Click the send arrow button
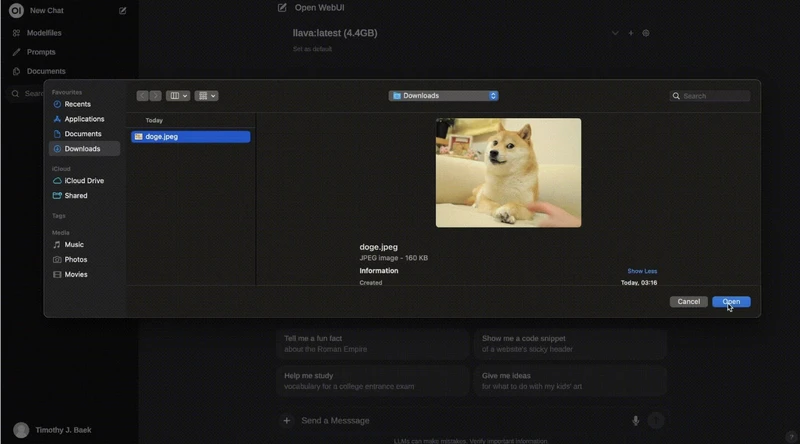Screen dimensions: 800x444 click(x=656, y=420)
